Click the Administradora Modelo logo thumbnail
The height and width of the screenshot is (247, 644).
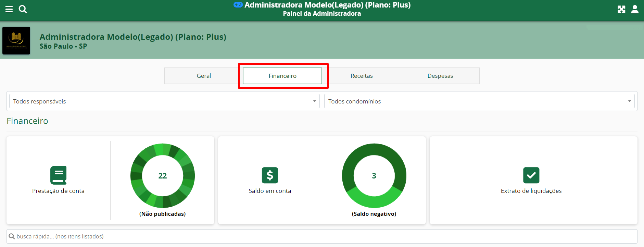pos(16,41)
